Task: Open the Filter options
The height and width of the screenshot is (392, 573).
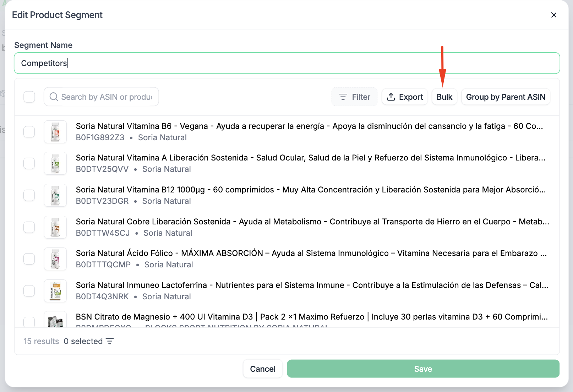Action: pos(354,97)
